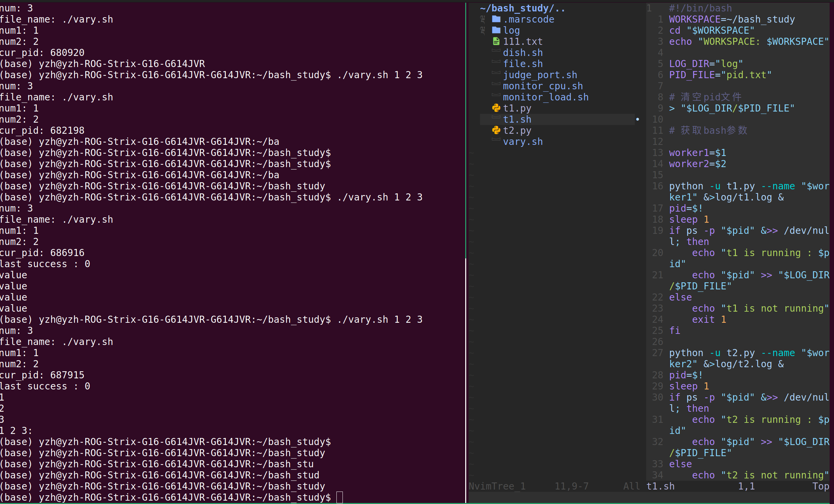Click the worker1=$1 line
This screenshot has width=834, height=504.
tap(697, 153)
